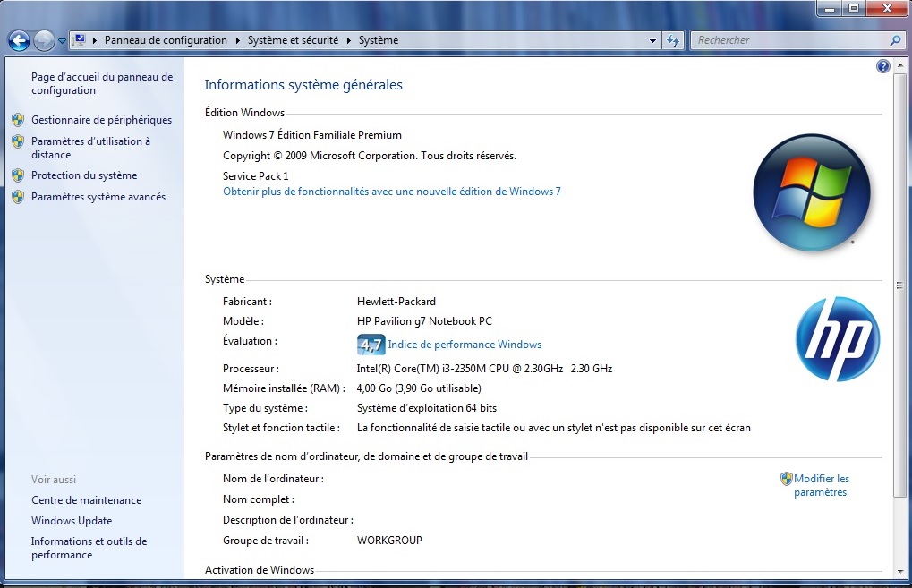
Task: Click the shield icon beside Paramètres système avancés
Action: tap(18, 197)
